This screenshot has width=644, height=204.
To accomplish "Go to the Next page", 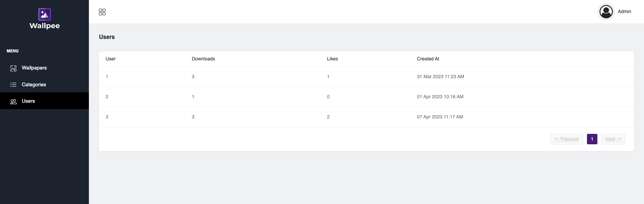I will (613, 139).
